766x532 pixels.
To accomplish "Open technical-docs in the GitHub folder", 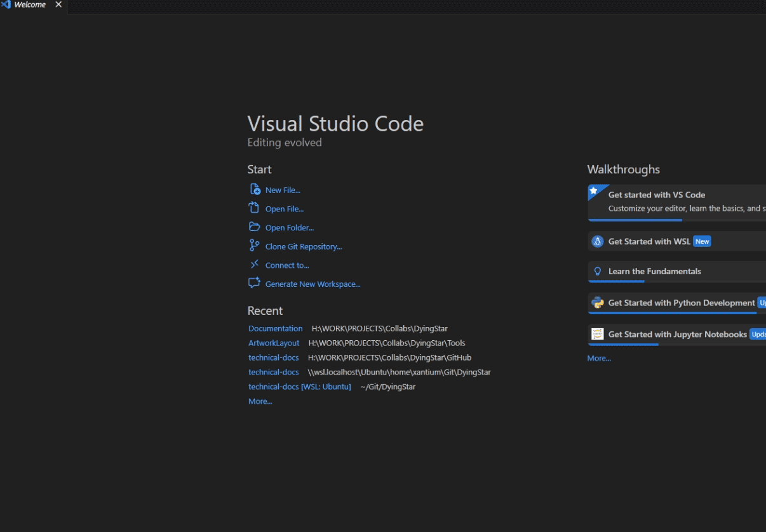I will click(x=273, y=357).
